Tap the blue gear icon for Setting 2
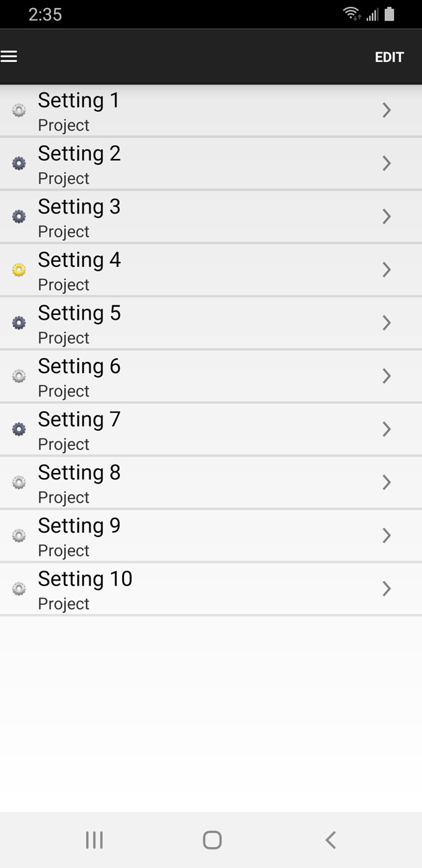422x868 pixels. click(x=19, y=163)
